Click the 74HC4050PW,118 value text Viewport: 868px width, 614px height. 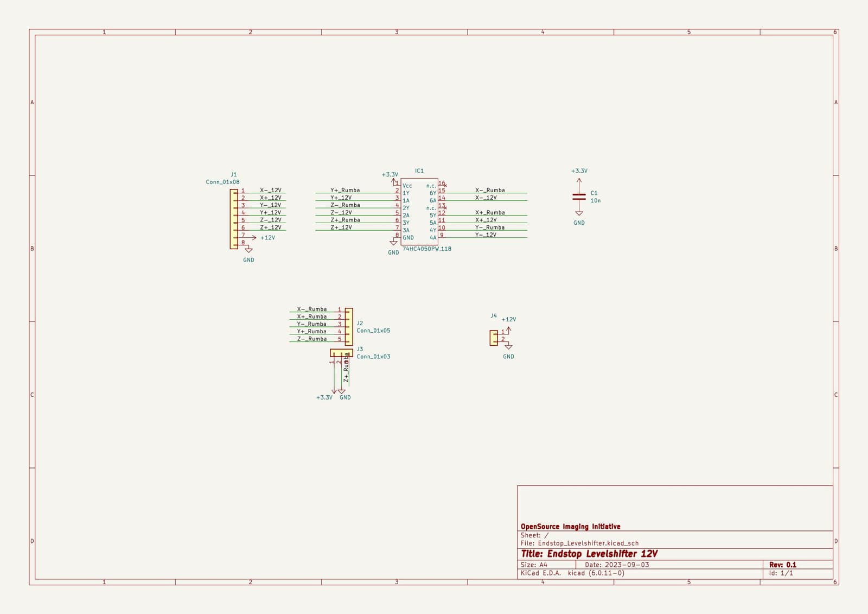click(427, 249)
